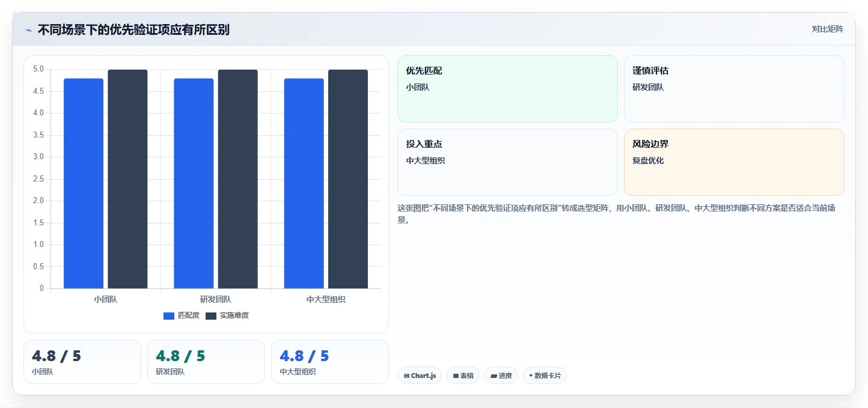Open the 谨慎评估 card
The image size is (868, 408).
click(x=734, y=89)
